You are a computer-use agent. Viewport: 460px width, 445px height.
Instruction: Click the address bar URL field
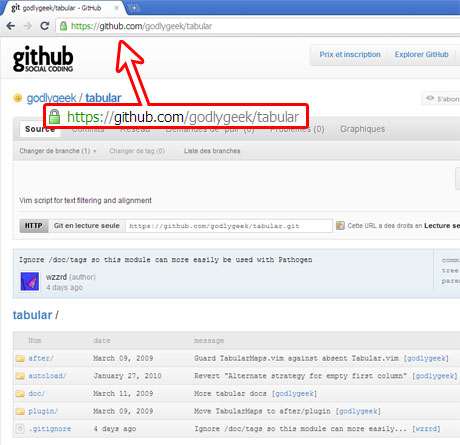click(258, 26)
